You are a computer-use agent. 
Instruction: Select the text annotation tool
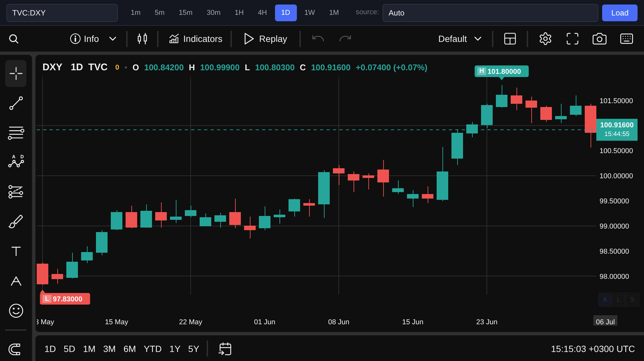point(16,251)
